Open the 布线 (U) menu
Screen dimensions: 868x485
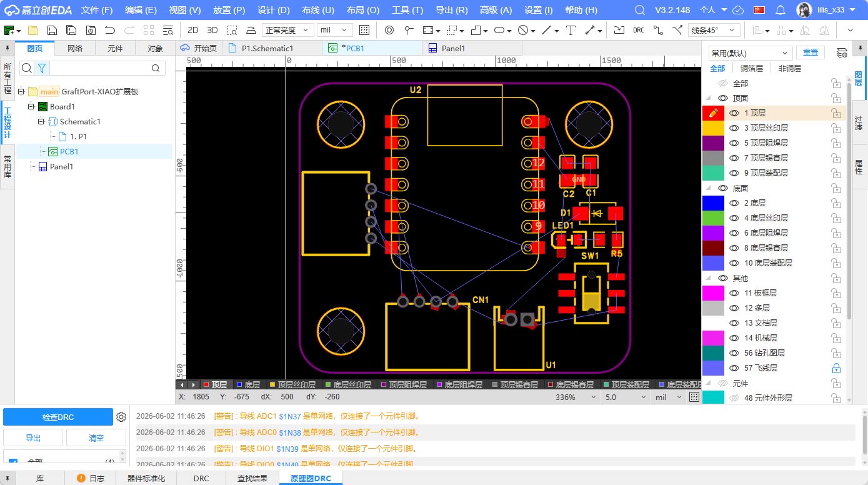click(x=318, y=10)
